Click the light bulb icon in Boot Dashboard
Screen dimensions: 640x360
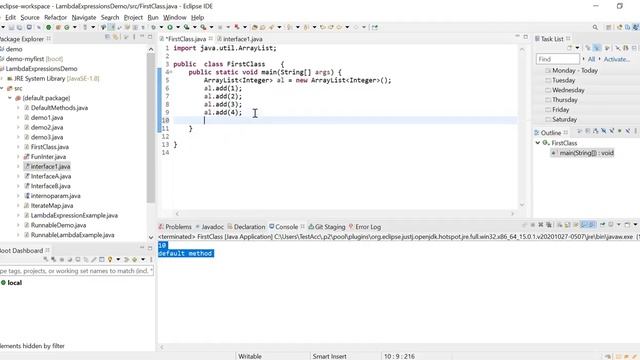(x=110, y=259)
